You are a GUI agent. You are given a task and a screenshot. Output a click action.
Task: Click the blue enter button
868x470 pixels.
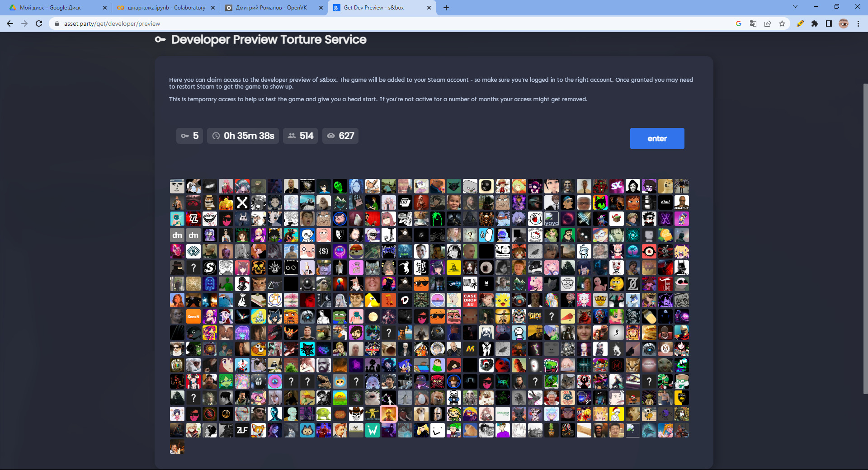[657, 138]
